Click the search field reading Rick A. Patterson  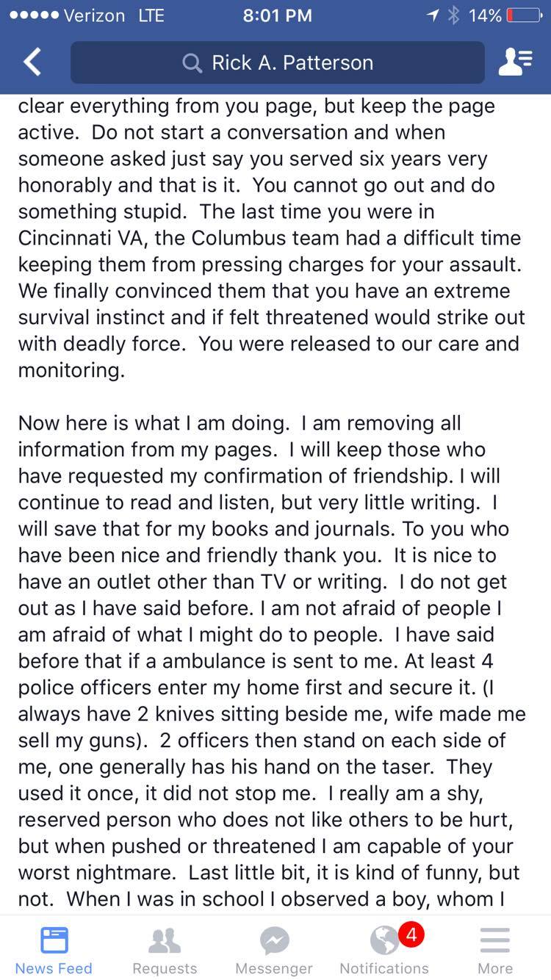pos(292,63)
